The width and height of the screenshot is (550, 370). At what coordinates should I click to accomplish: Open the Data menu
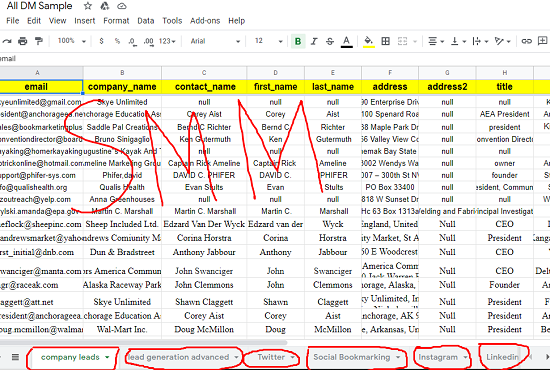pos(146,21)
